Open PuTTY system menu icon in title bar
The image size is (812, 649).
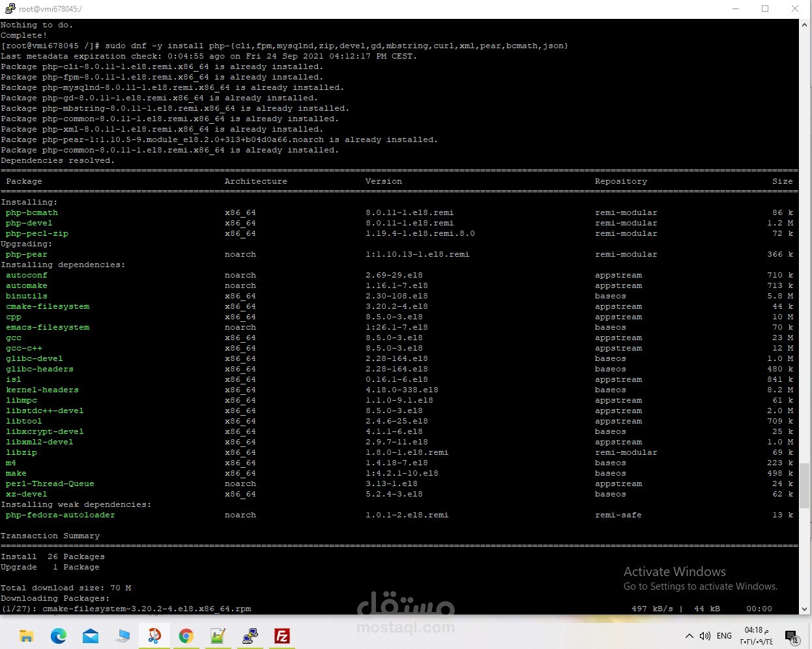point(10,8)
